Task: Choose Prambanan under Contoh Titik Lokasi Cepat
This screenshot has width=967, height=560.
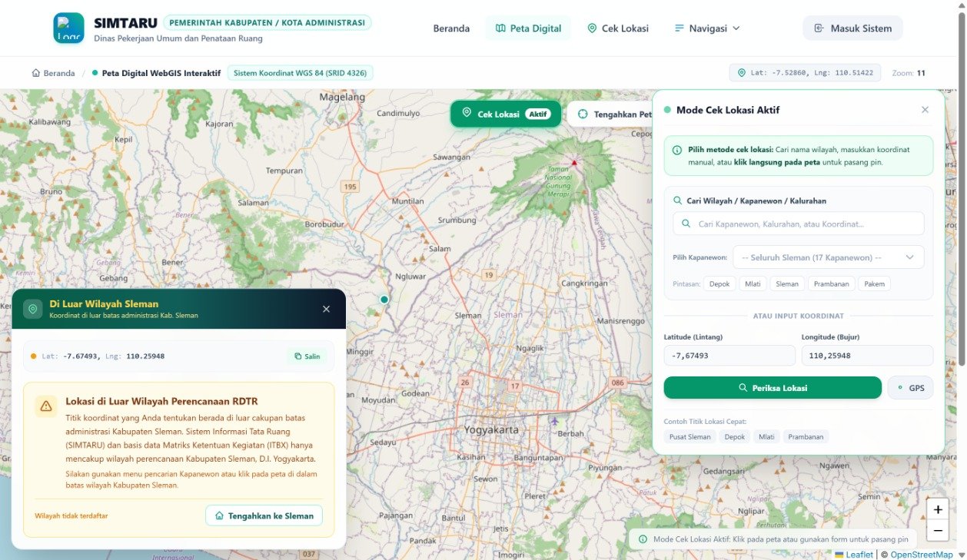Action: pyautogui.click(x=806, y=436)
